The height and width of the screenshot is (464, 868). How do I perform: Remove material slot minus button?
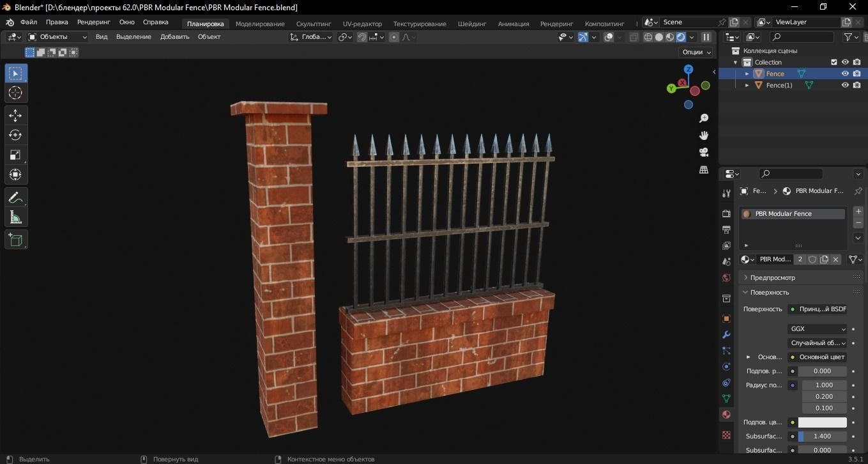[858, 223]
